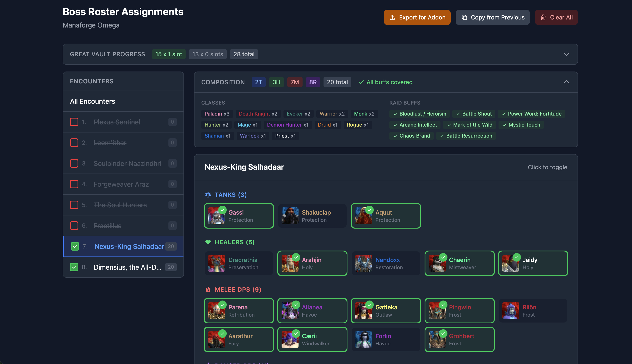
Task: Select the 7M composition filter
Action: tap(295, 82)
